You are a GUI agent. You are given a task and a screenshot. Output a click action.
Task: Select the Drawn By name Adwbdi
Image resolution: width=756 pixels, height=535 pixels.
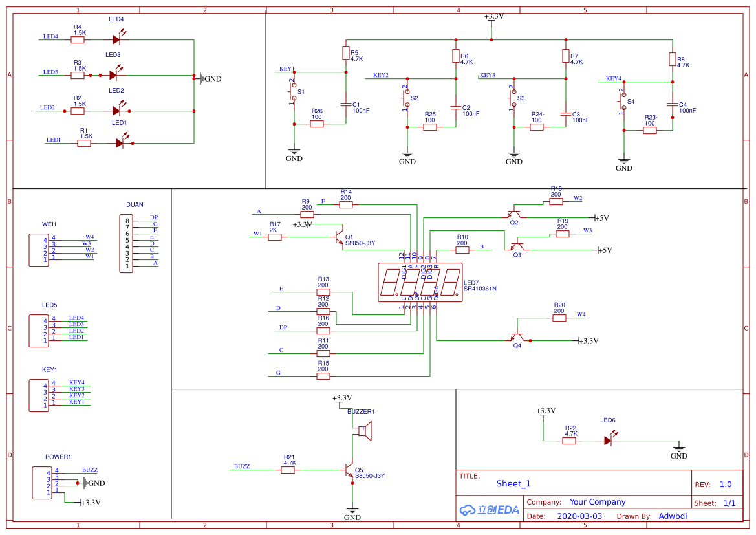[x=673, y=516]
